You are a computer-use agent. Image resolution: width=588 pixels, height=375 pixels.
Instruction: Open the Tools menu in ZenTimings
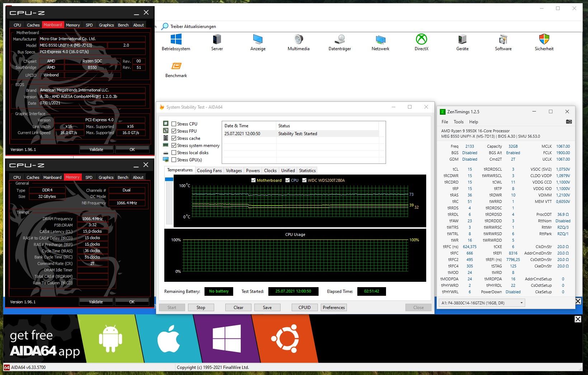coord(458,122)
